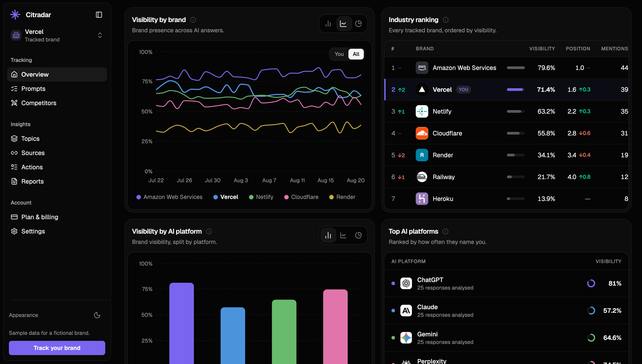The image size is (642, 364).
Task: Sort ranking by POSITION column
Action: pos(578,49)
